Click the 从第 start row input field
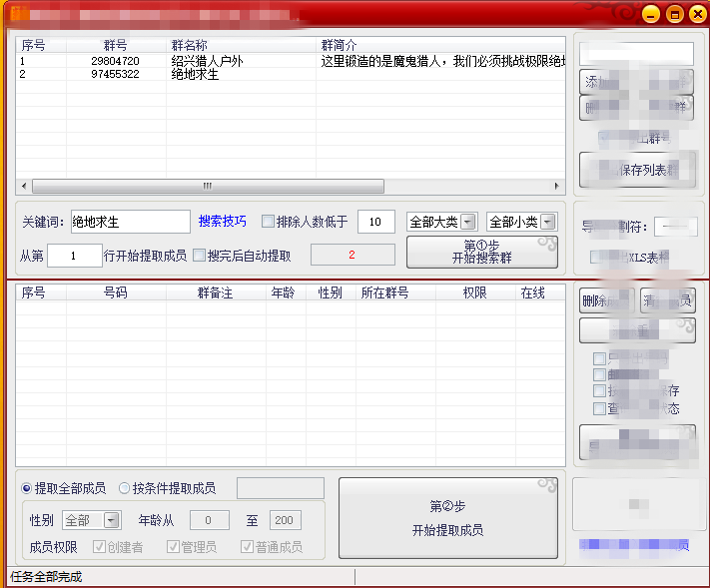This screenshot has width=710, height=588. 75,256
